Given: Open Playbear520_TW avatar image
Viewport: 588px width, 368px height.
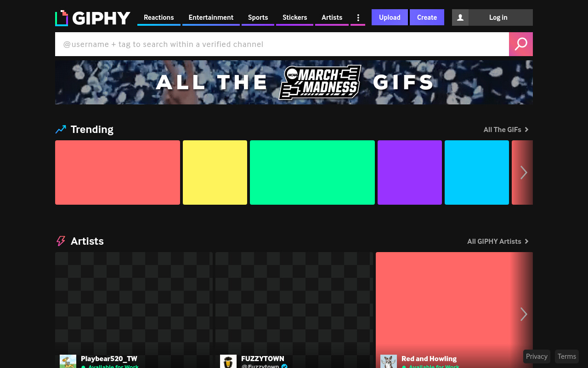Looking at the screenshot, I should (68, 362).
